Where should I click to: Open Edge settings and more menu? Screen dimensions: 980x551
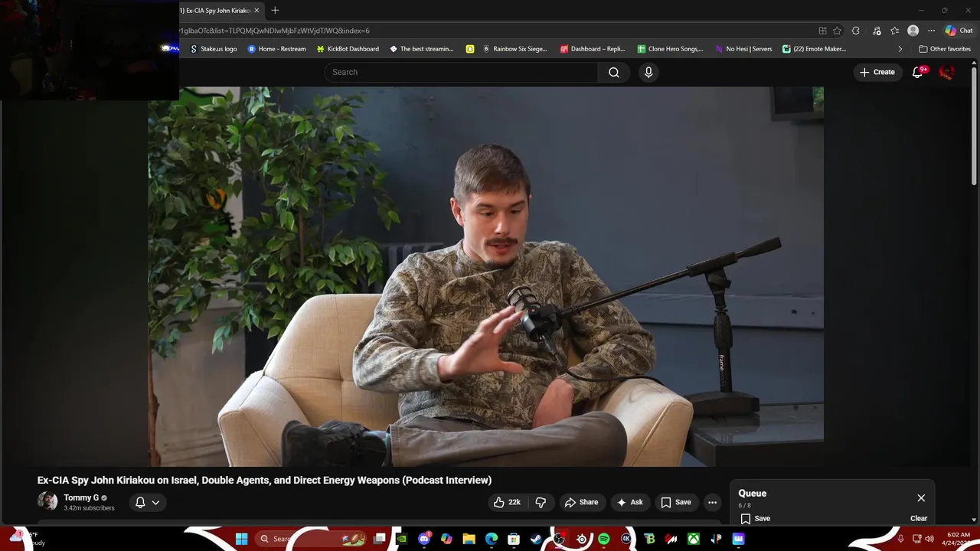931,31
